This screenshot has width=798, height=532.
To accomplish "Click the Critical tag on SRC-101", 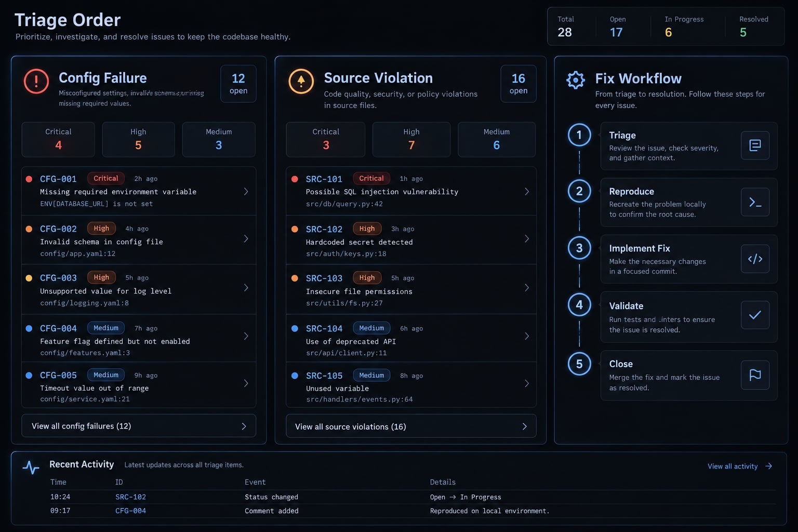I will point(371,178).
